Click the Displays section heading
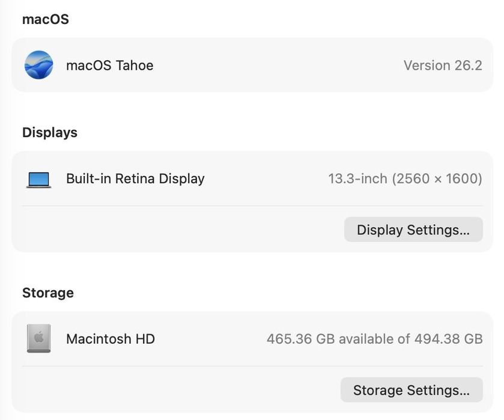 point(50,132)
